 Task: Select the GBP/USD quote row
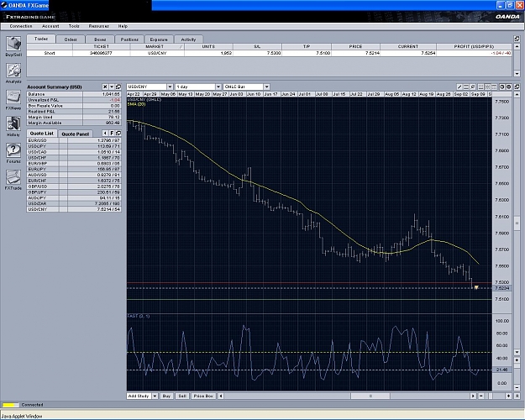[74, 186]
